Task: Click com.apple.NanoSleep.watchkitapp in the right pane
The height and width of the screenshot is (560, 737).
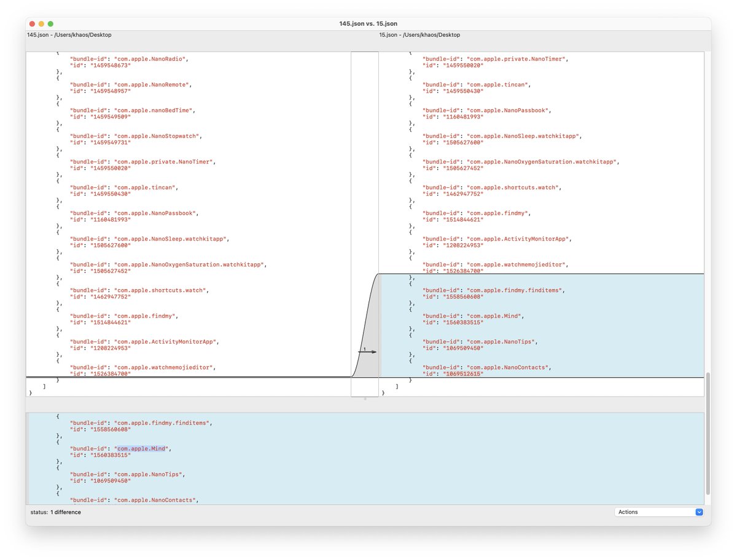Action: click(x=524, y=136)
